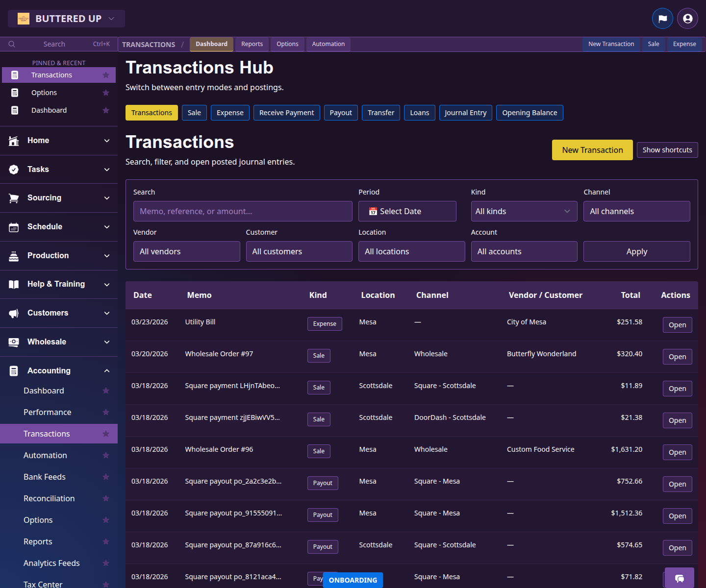This screenshot has height=588, width=706.
Task: Open the calendar icon in Select Date
Action: [373, 211]
